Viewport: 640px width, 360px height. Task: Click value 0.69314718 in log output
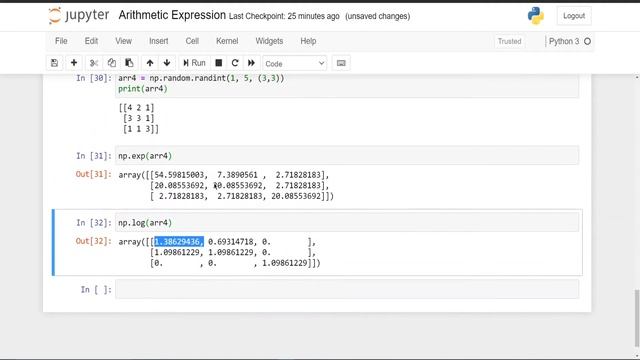coord(231,242)
